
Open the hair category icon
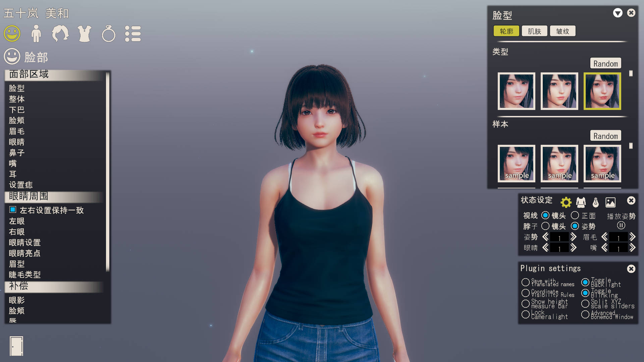click(x=60, y=34)
